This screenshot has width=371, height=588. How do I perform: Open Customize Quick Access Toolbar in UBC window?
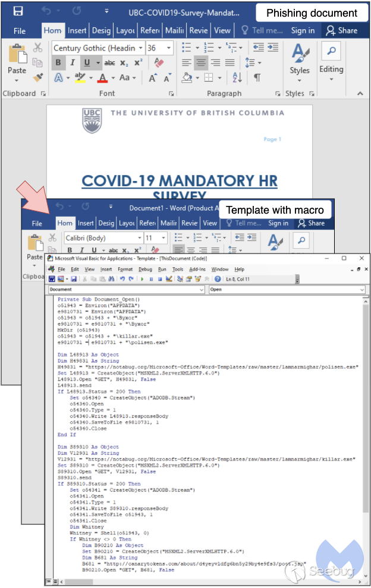tap(107, 11)
